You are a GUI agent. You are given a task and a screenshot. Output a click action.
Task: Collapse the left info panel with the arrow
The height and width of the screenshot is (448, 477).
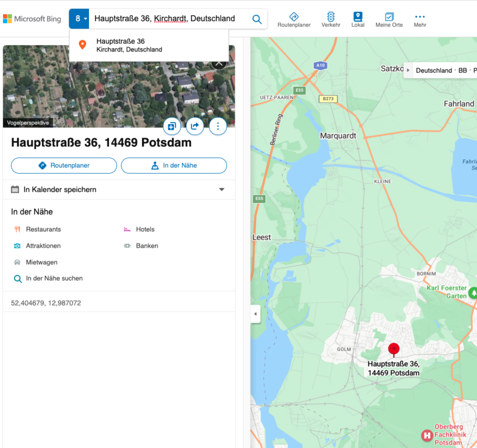pos(255,314)
